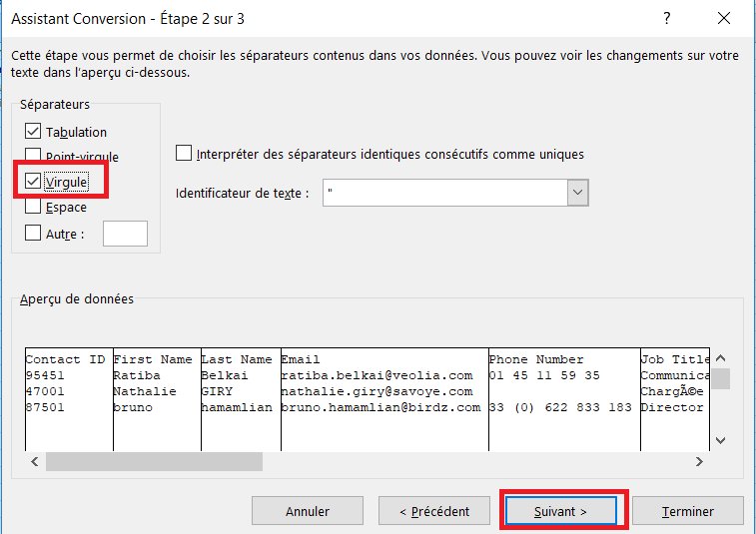Click the vertical scrollbar thumb in data preview
Viewport: 756px width, 534px height.
pyautogui.click(x=720, y=379)
